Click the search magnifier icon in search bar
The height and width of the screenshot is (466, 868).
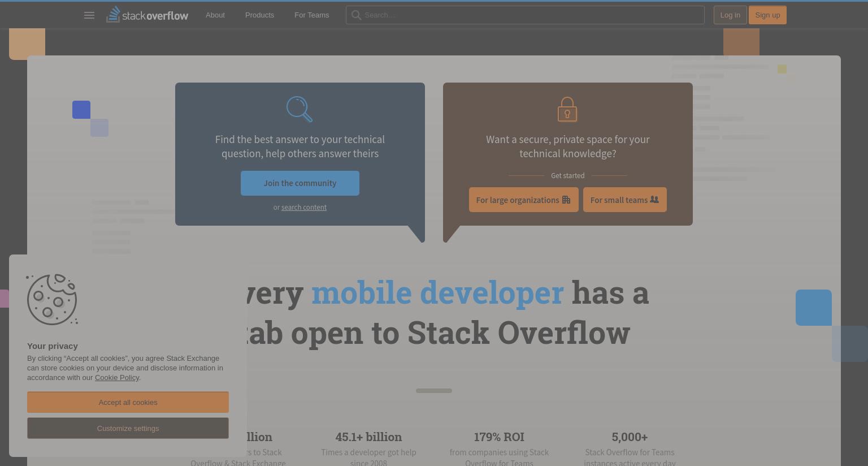pyautogui.click(x=356, y=15)
